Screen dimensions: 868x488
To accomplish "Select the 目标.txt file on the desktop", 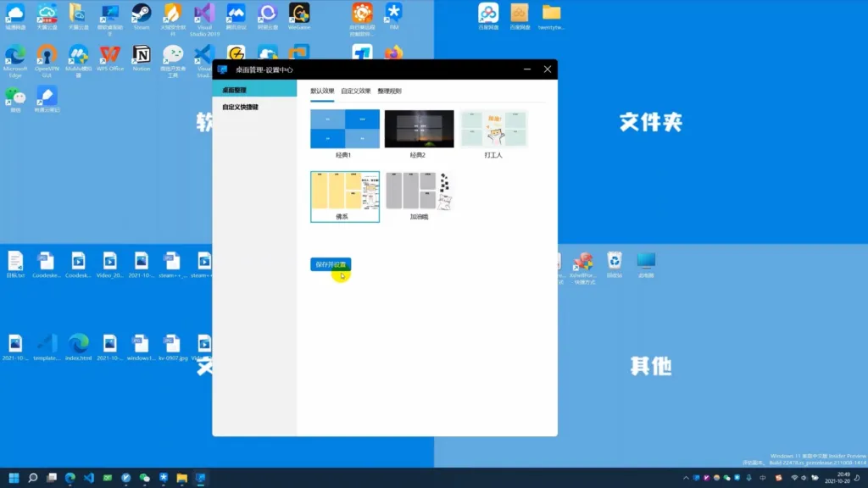I will tap(15, 264).
